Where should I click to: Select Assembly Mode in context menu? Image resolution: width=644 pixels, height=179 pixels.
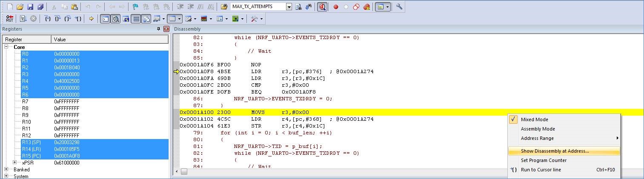point(564,129)
